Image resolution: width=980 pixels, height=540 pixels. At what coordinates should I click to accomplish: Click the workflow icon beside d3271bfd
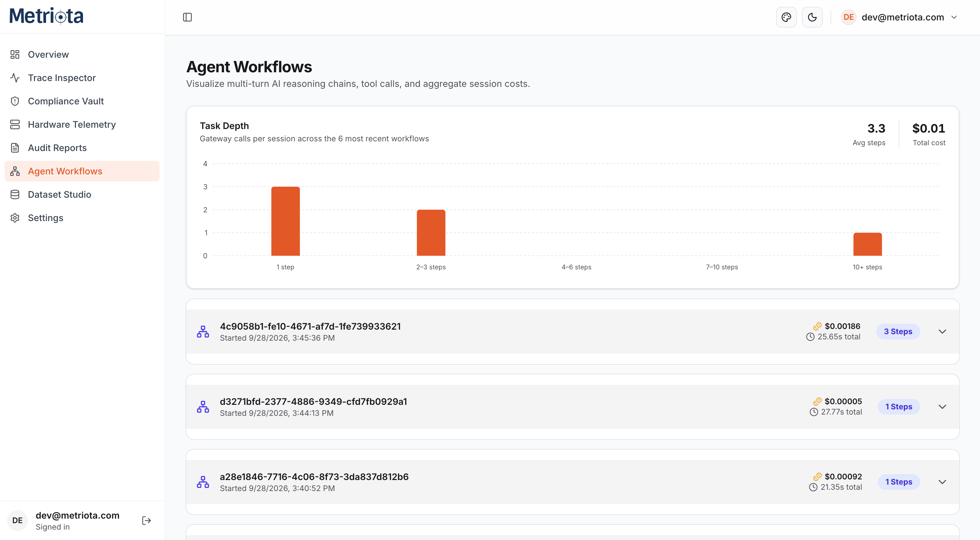203,407
